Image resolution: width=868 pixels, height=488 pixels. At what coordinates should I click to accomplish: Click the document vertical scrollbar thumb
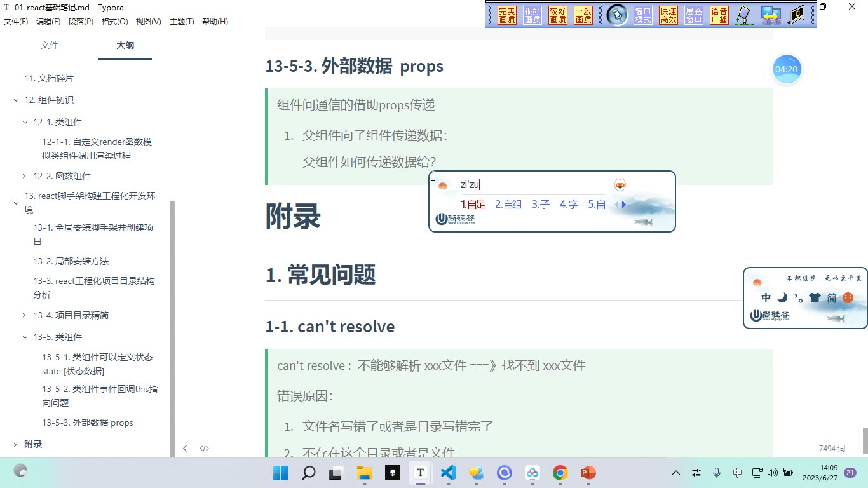pos(864,440)
